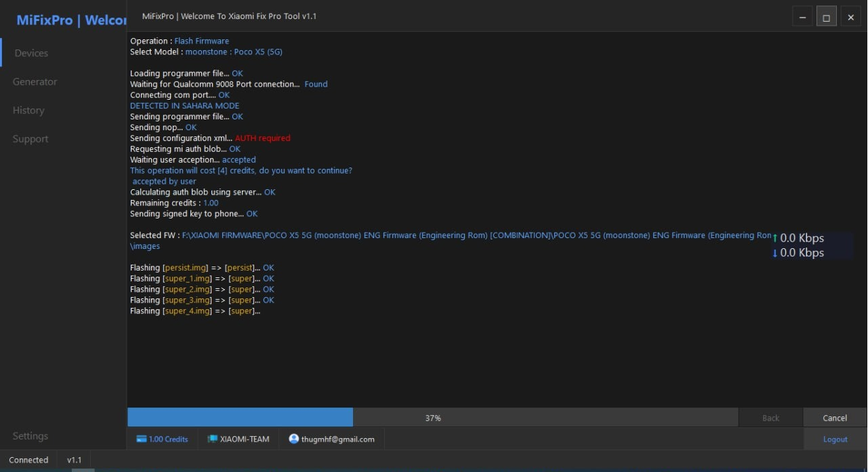
Task: Click 'Remaining credits : 1.00' log line
Action: [x=174, y=203]
